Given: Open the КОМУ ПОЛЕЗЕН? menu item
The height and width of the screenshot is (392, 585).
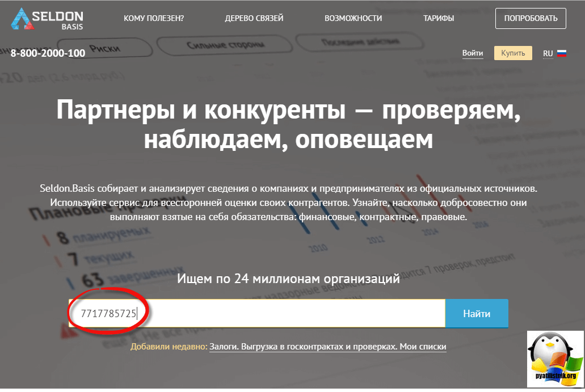Looking at the screenshot, I should point(154,18).
